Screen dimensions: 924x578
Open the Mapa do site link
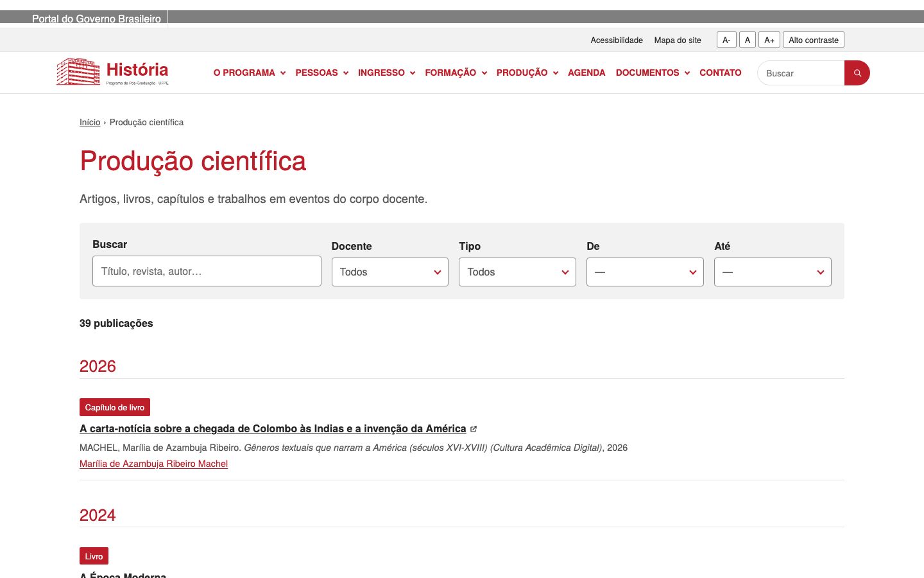(x=678, y=40)
